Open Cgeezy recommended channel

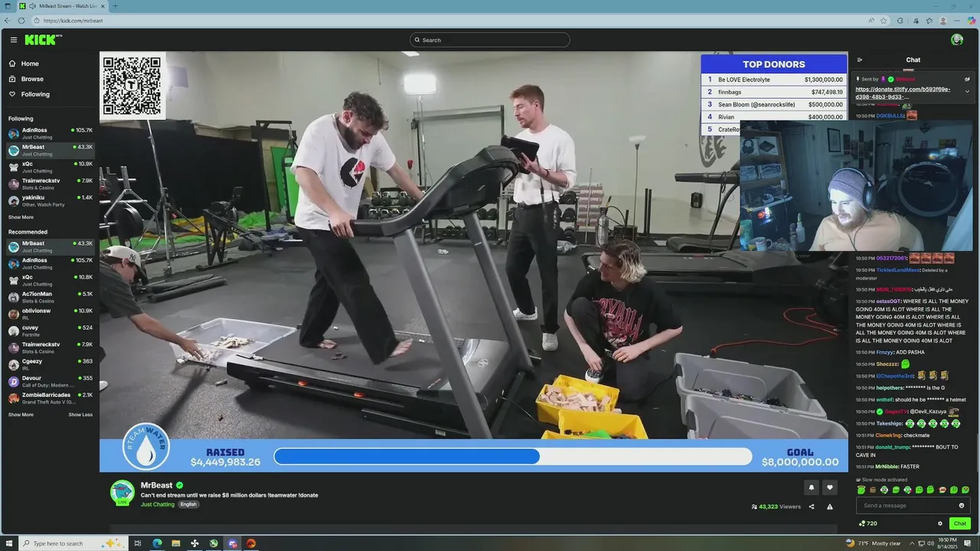tap(51, 364)
